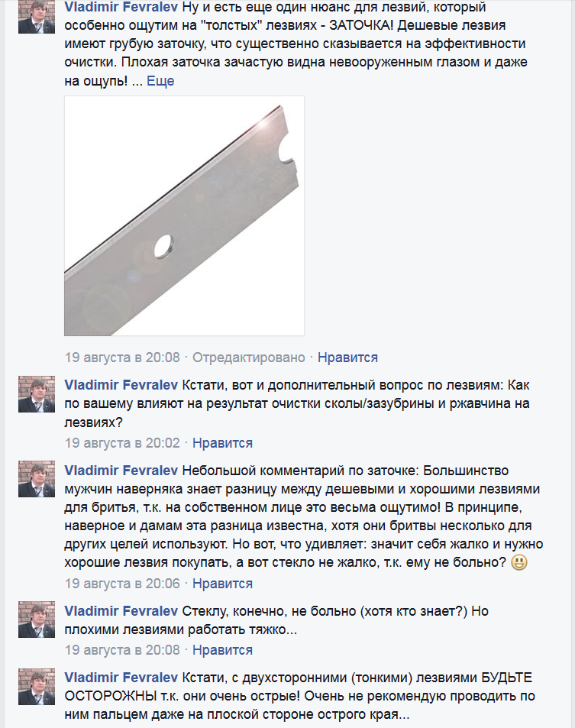
Task: Open author name in 'Кстати, вот и дополнительный' comment
Action: pos(121,385)
